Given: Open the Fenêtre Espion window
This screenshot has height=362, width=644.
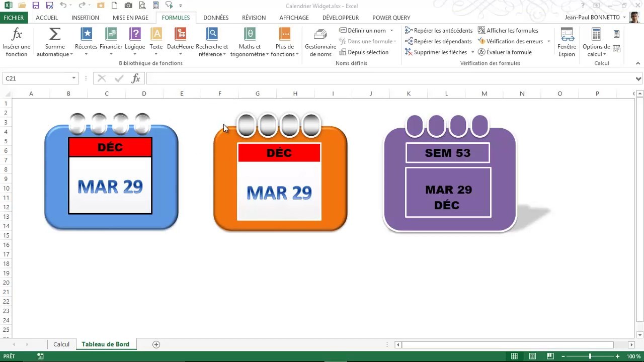Looking at the screenshot, I should click(567, 43).
